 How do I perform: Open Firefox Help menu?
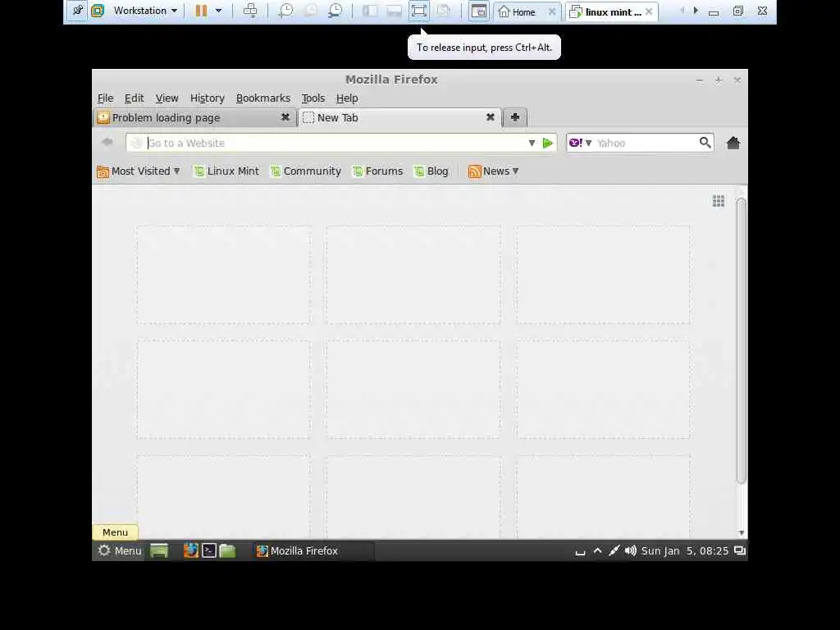(347, 98)
